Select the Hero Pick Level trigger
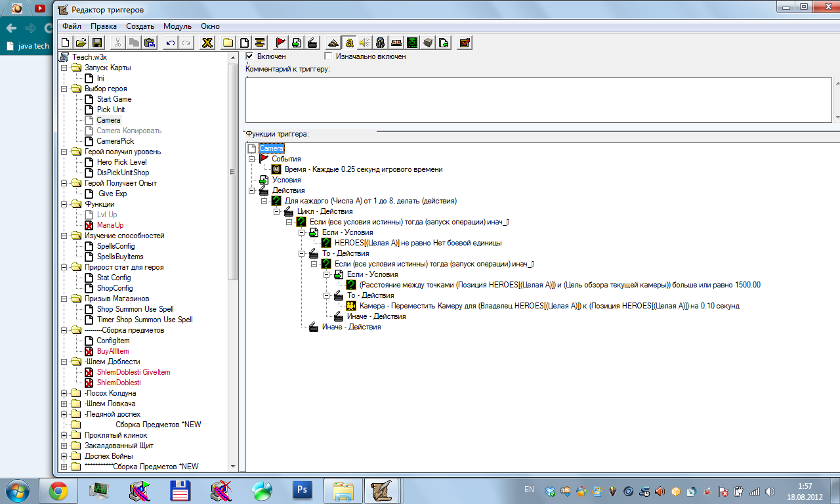Image resolution: width=840 pixels, height=504 pixels. pyautogui.click(x=122, y=162)
